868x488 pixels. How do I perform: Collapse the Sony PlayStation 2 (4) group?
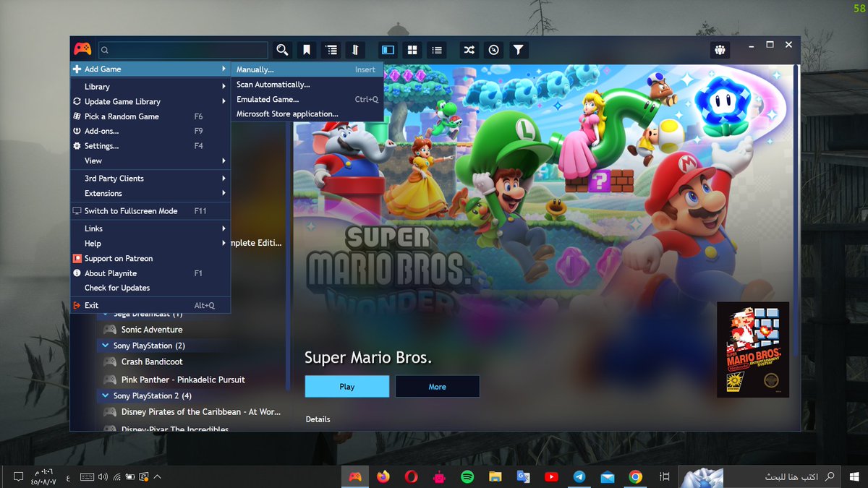(x=106, y=396)
